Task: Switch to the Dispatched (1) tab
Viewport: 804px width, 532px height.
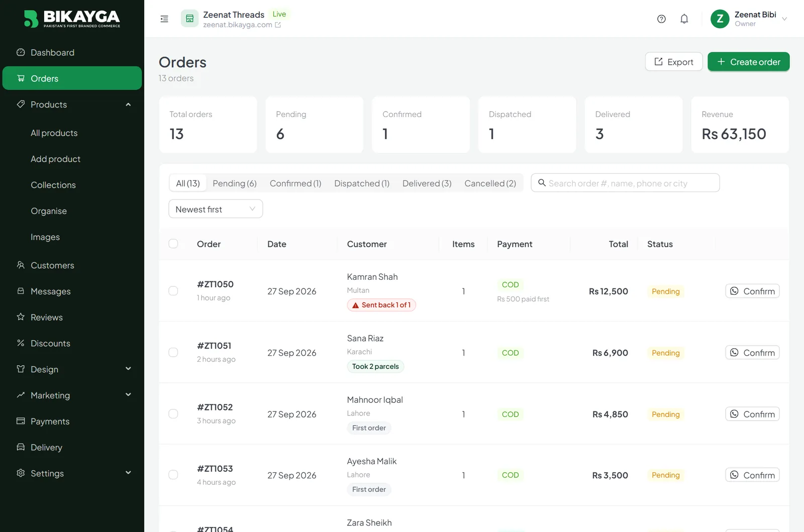Action: 362,183
